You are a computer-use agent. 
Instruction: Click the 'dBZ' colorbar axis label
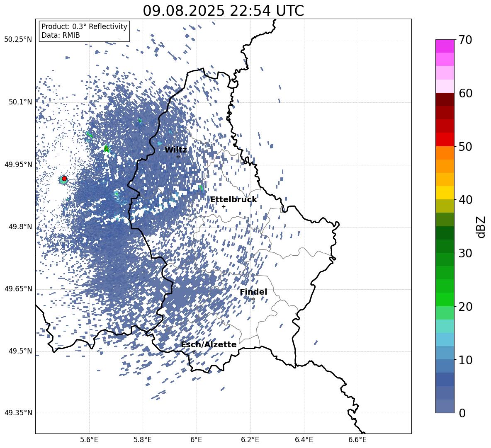pos(481,227)
